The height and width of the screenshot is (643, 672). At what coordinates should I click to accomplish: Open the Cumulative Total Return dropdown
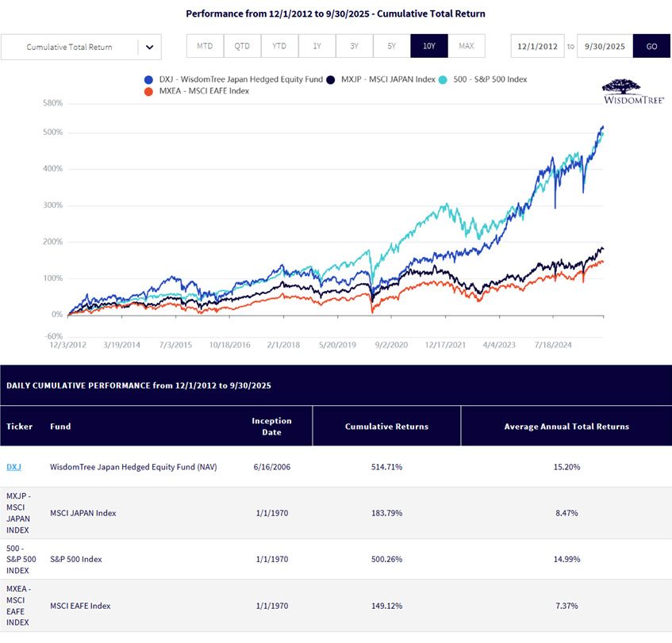tap(81, 47)
